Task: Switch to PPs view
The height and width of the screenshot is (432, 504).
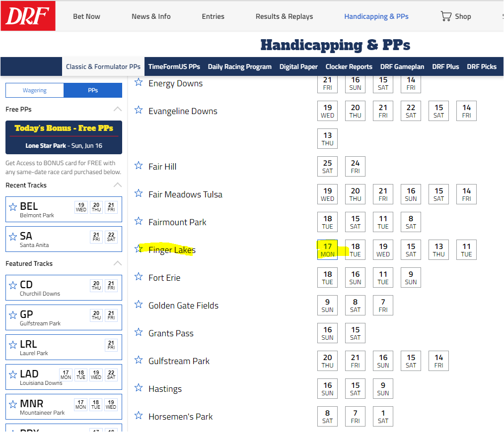Action: (x=93, y=90)
